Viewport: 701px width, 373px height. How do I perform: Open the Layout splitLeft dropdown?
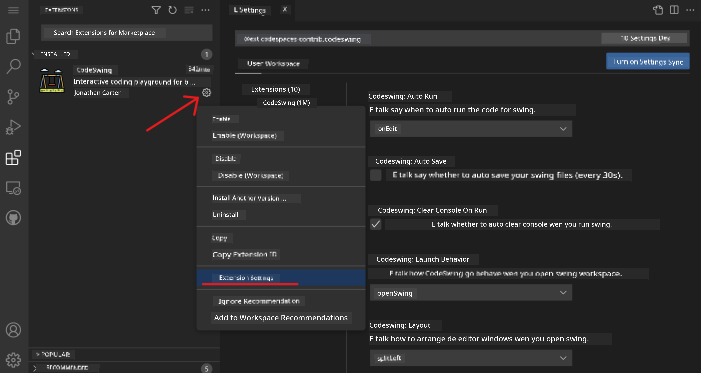coord(471,358)
